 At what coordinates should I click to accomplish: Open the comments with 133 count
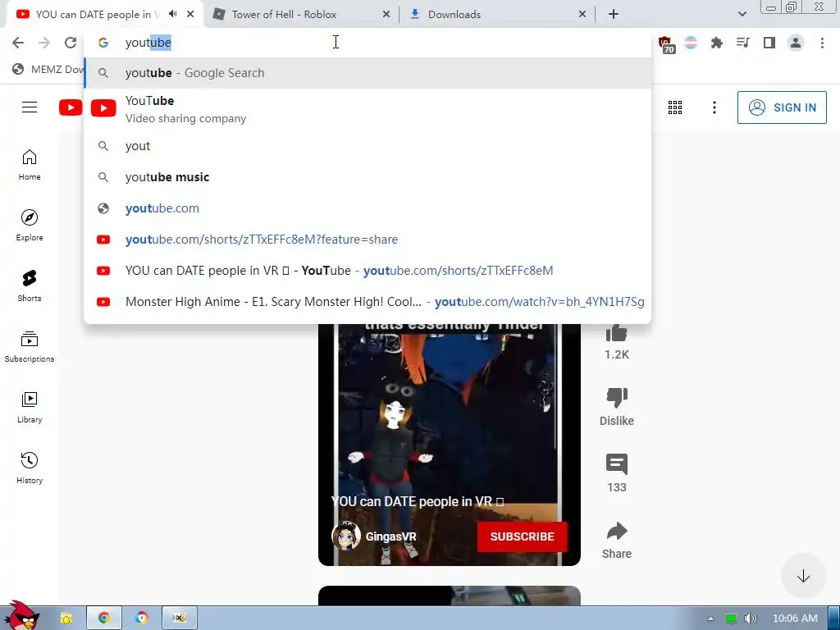[x=617, y=464]
